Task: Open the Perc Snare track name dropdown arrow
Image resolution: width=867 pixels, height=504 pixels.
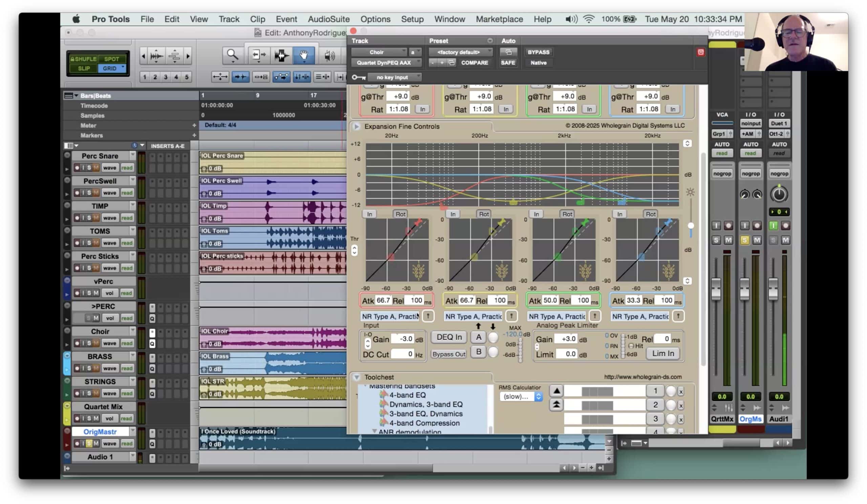Action: [132, 155]
